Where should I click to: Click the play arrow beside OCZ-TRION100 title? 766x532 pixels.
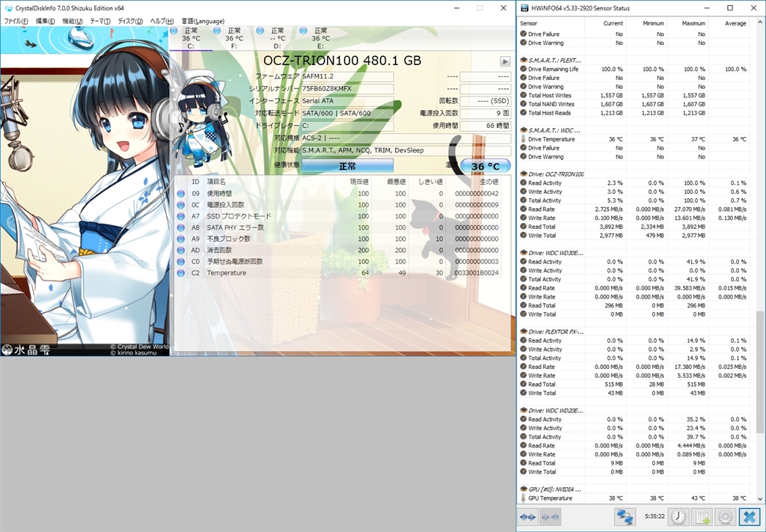tap(505, 61)
